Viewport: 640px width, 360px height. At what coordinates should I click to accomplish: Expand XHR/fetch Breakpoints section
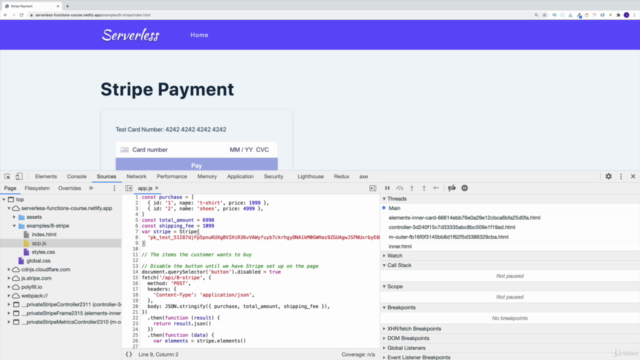[x=384, y=329]
